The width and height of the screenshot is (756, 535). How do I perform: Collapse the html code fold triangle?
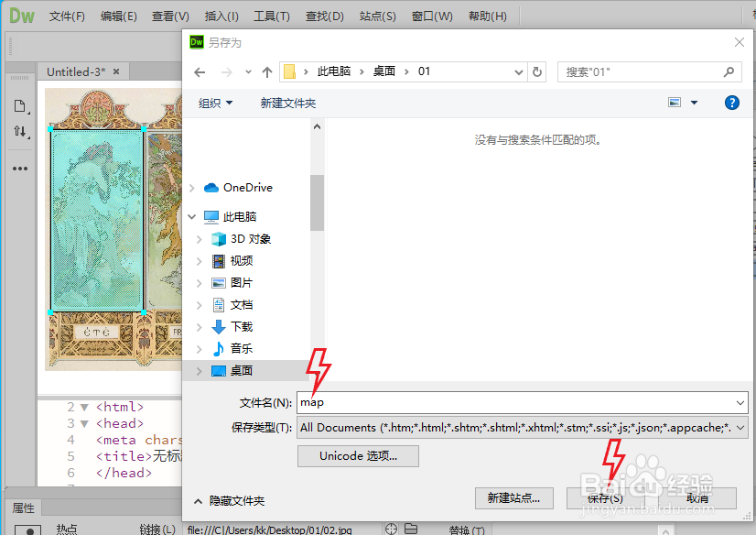point(84,407)
